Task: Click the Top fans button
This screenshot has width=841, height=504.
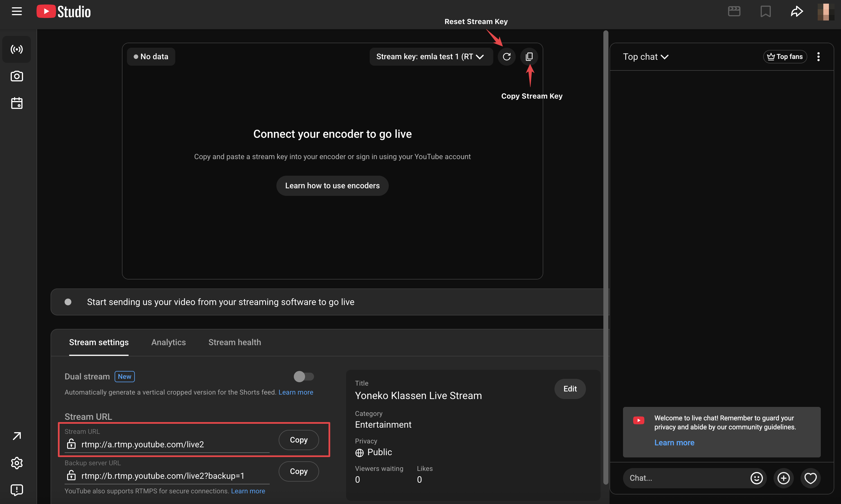Action: pyautogui.click(x=785, y=57)
